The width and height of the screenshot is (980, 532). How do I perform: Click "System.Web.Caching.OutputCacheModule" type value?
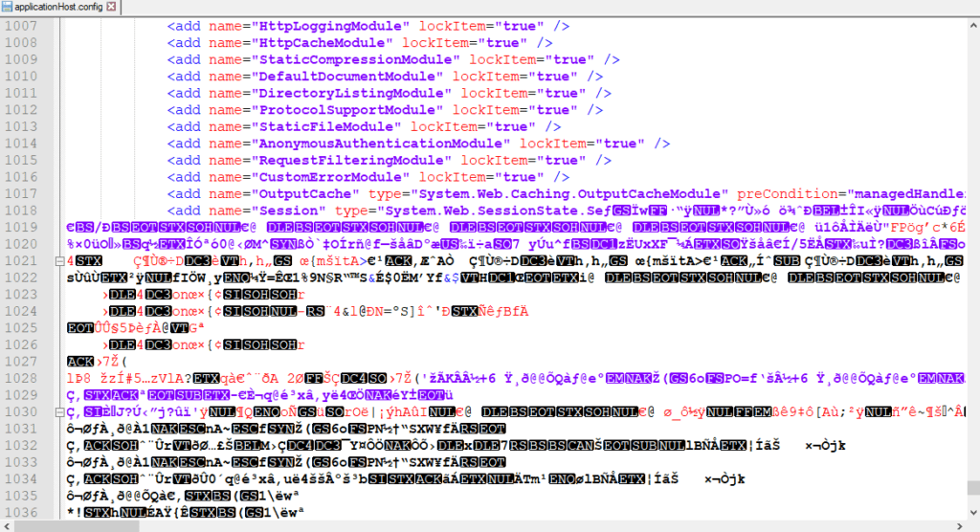[x=569, y=194]
